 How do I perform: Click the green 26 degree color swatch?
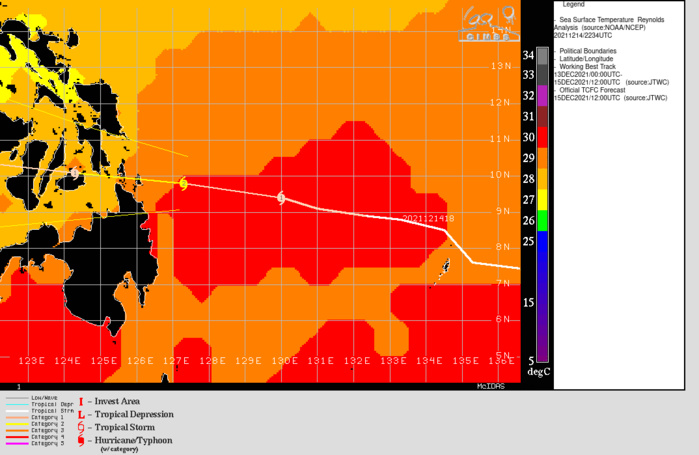click(542, 221)
